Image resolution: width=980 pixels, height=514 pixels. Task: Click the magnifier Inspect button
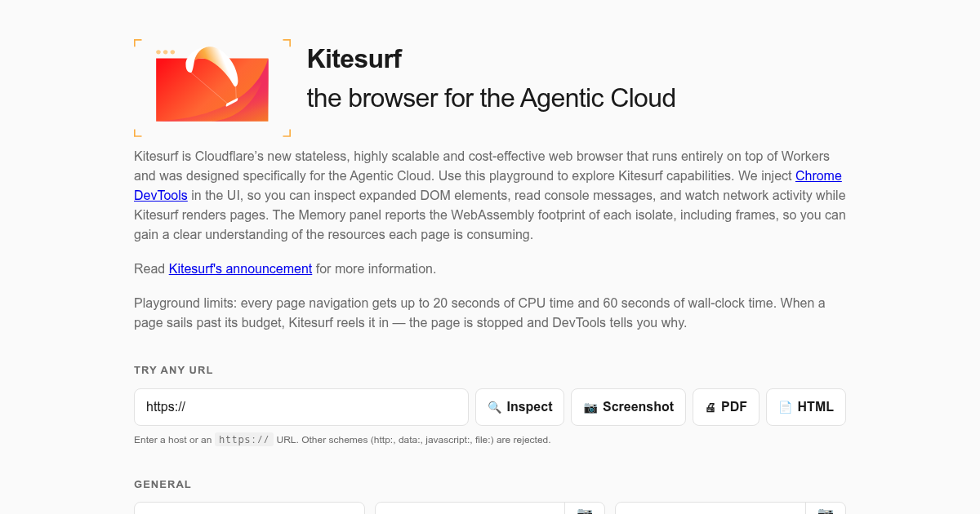pyautogui.click(x=519, y=407)
